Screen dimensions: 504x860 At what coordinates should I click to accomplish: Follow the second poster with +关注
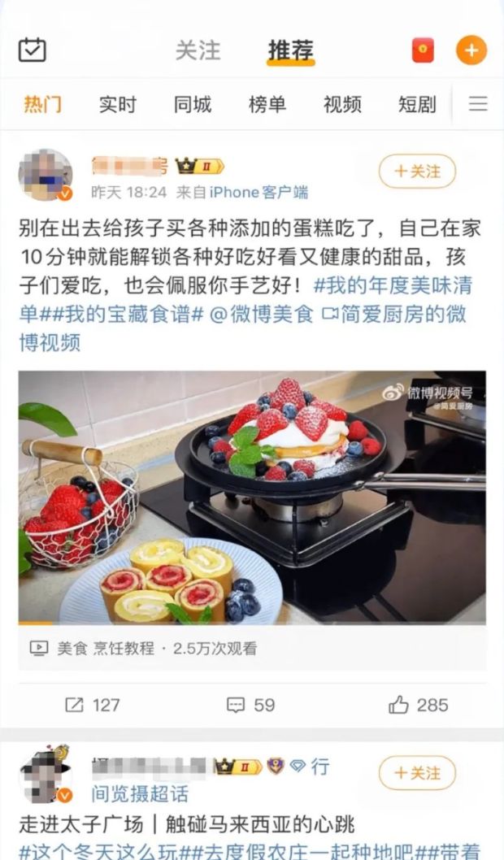417,773
